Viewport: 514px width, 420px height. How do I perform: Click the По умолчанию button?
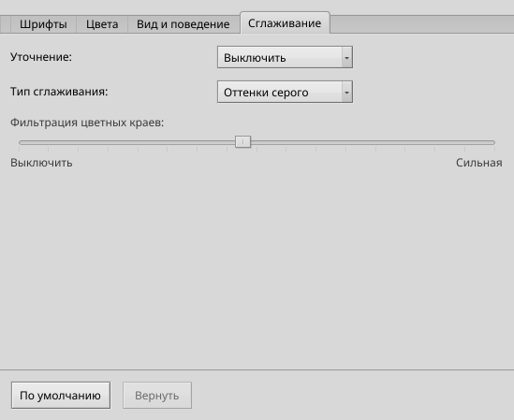click(x=61, y=396)
